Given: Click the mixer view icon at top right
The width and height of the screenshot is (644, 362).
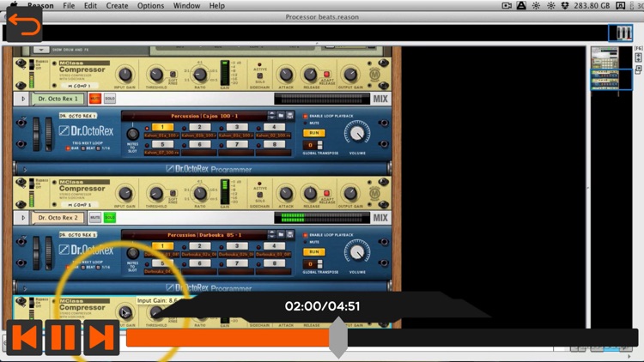Looking at the screenshot, I should [620, 33].
